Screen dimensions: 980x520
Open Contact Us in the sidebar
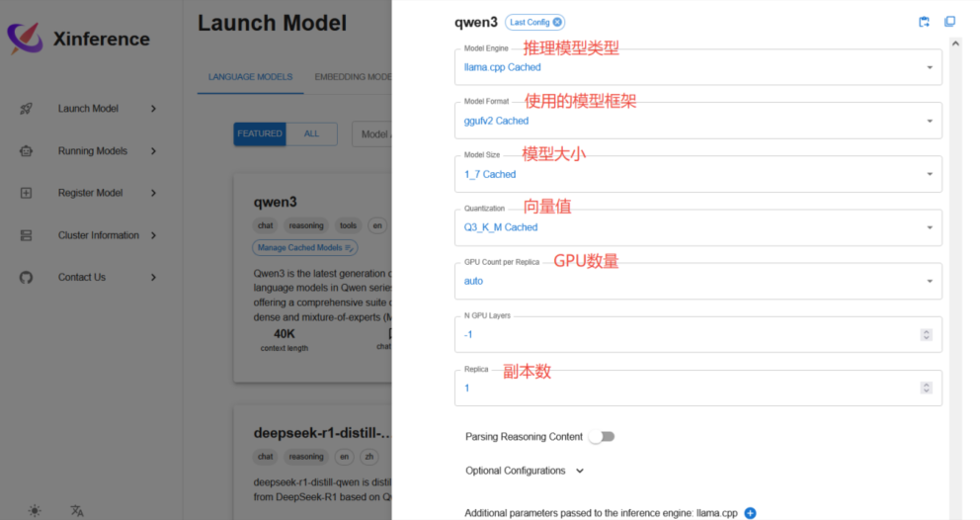(x=82, y=277)
